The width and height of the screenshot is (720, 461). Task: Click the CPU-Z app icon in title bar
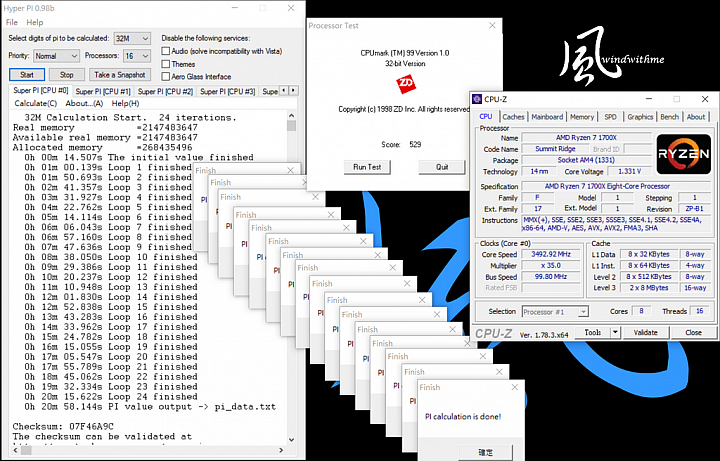point(478,99)
